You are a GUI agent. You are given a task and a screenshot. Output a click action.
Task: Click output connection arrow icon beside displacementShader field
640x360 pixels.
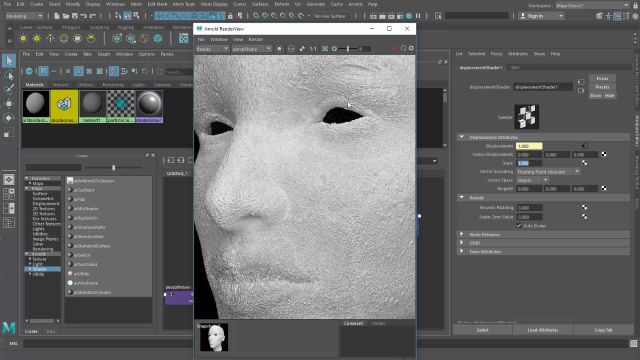(581, 90)
